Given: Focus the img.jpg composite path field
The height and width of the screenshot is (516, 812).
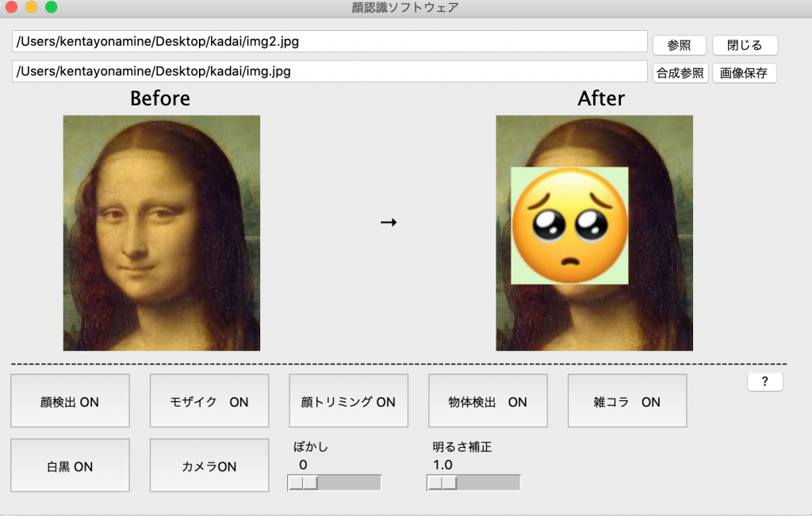Looking at the screenshot, I should pyautogui.click(x=329, y=71).
